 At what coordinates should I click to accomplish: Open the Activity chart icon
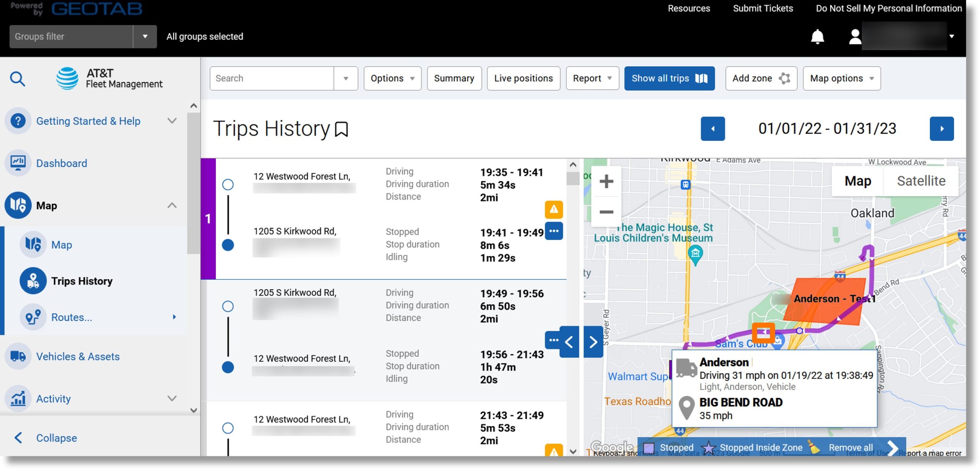[x=18, y=398]
